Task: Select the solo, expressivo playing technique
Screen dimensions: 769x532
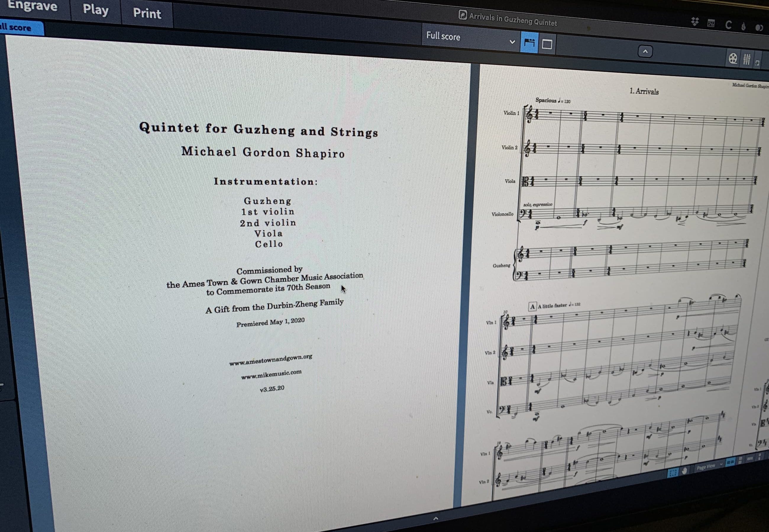Action: click(538, 204)
